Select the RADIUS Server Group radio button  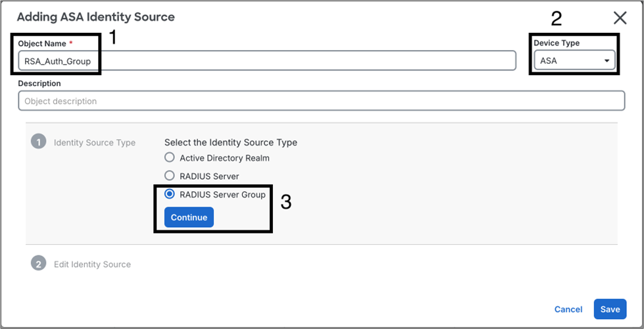(170, 194)
